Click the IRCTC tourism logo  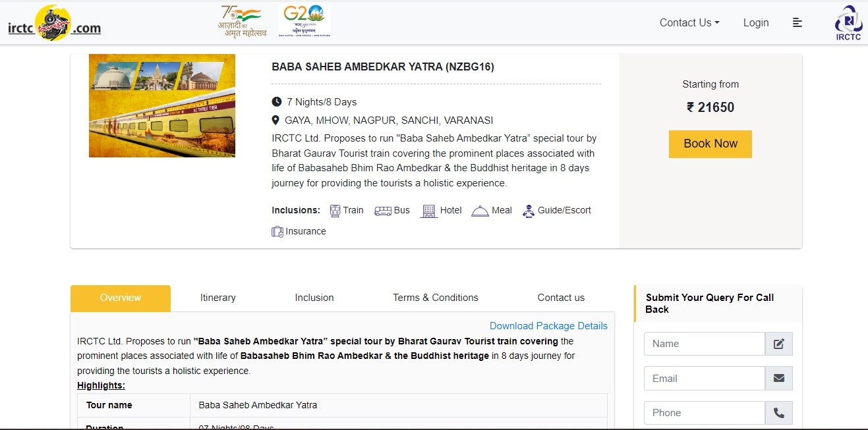tap(54, 23)
